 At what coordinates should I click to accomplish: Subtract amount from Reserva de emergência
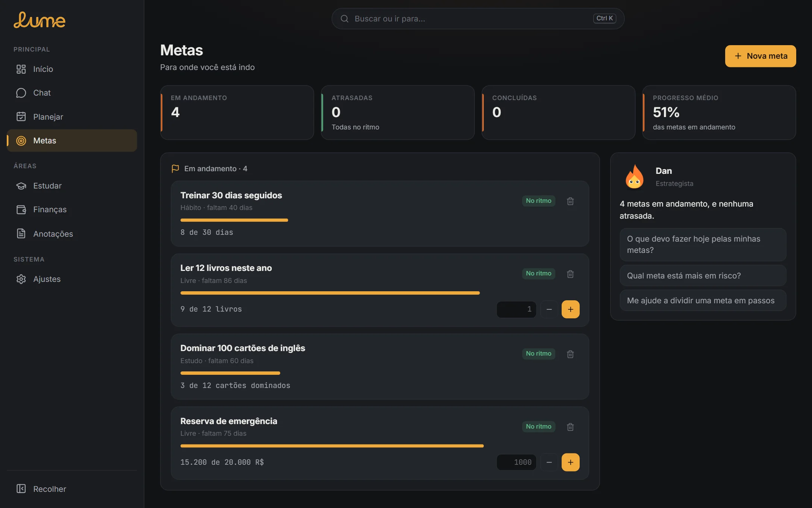[549, 462]
